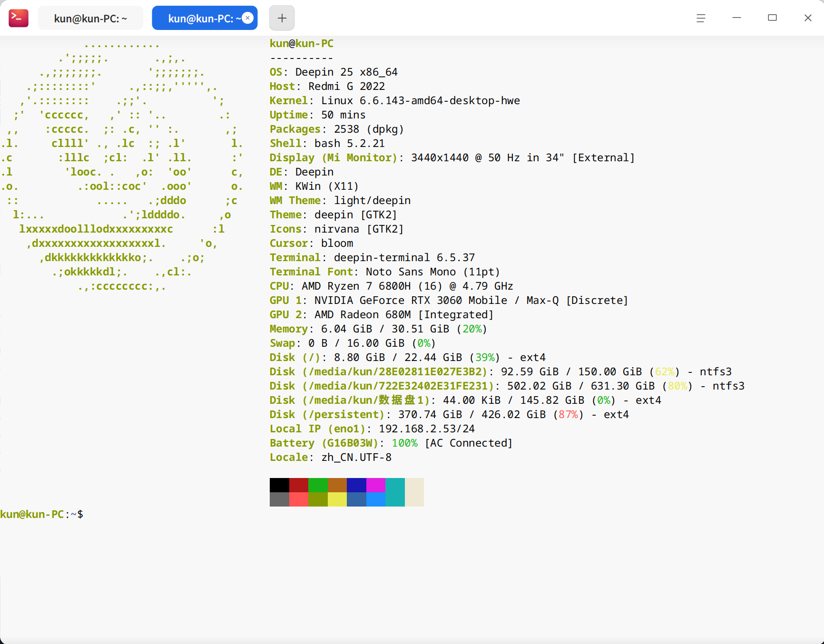Viewport: 824px width, 644px height.
Task: Click the teal color block
Action: coord(395,492)
